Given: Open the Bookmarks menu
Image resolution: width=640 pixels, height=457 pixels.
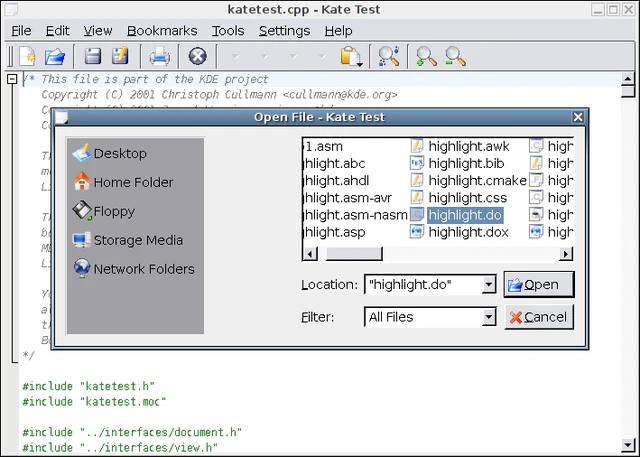Looking at the screenshot, I should click(x=162, y=31).
